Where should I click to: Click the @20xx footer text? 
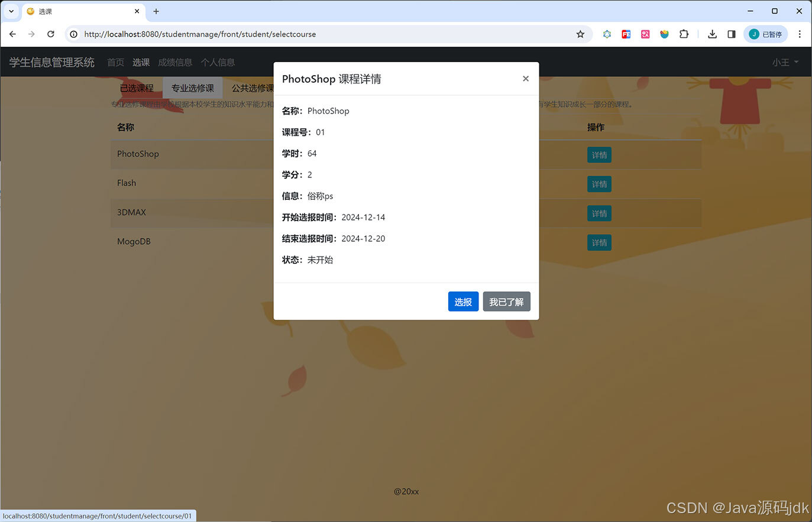click(x=406, y=491)
